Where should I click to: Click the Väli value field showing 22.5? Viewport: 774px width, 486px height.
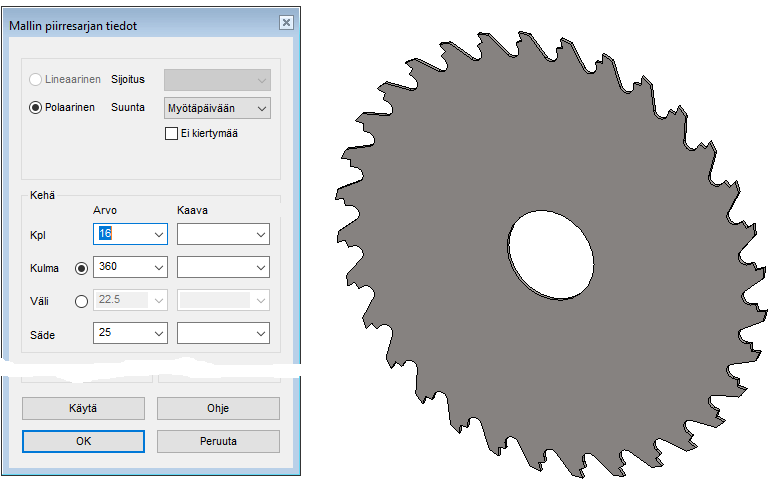click(x=120, y=300)
